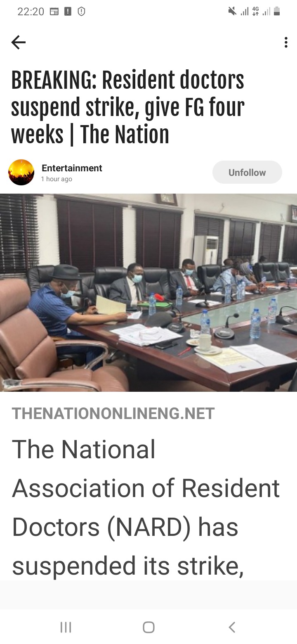
Task: Toggle the Unfollow button
Action: tap(247, 172)
